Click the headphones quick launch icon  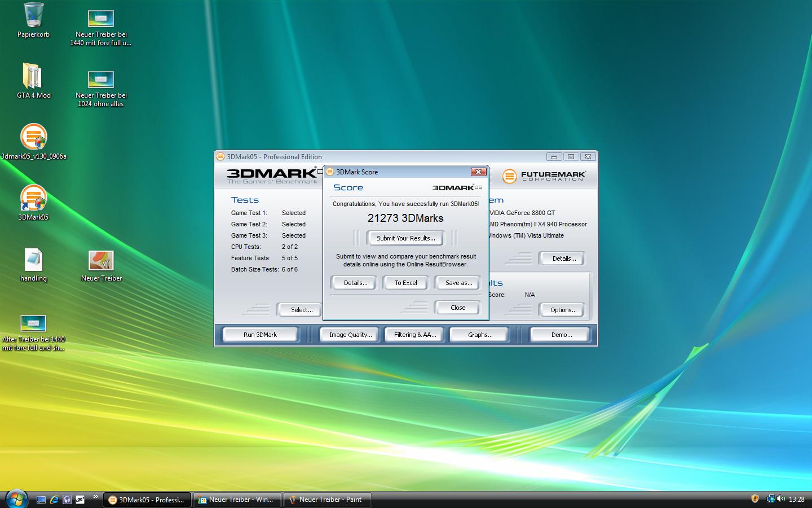coord(67,500)
